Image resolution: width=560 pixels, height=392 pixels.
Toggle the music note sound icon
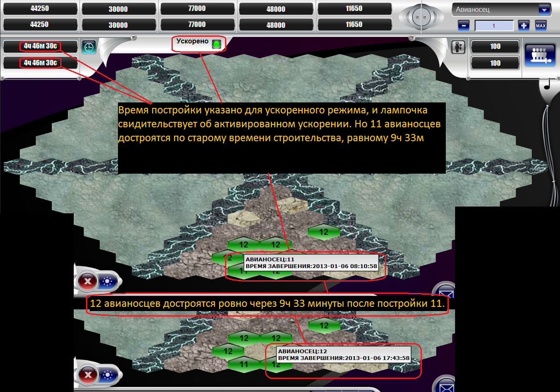tap(547, 85)
